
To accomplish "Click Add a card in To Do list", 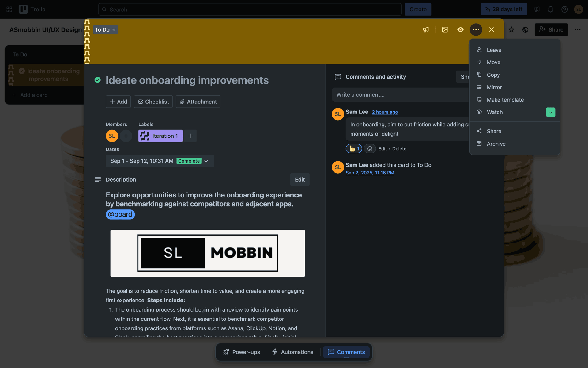I will click(x=30, y=95).
